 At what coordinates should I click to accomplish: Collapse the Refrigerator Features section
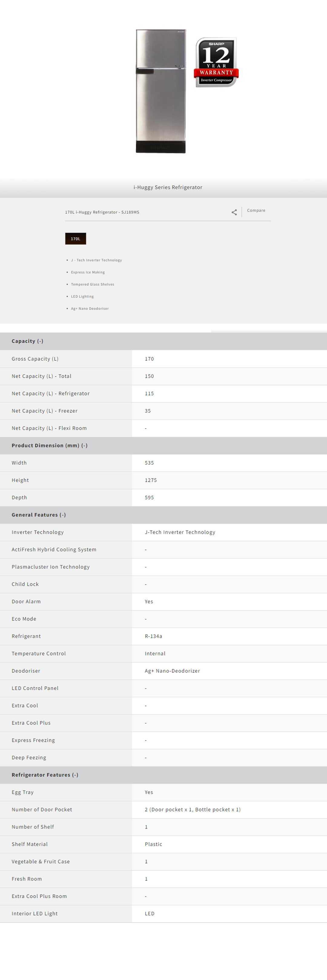[45, 775]
